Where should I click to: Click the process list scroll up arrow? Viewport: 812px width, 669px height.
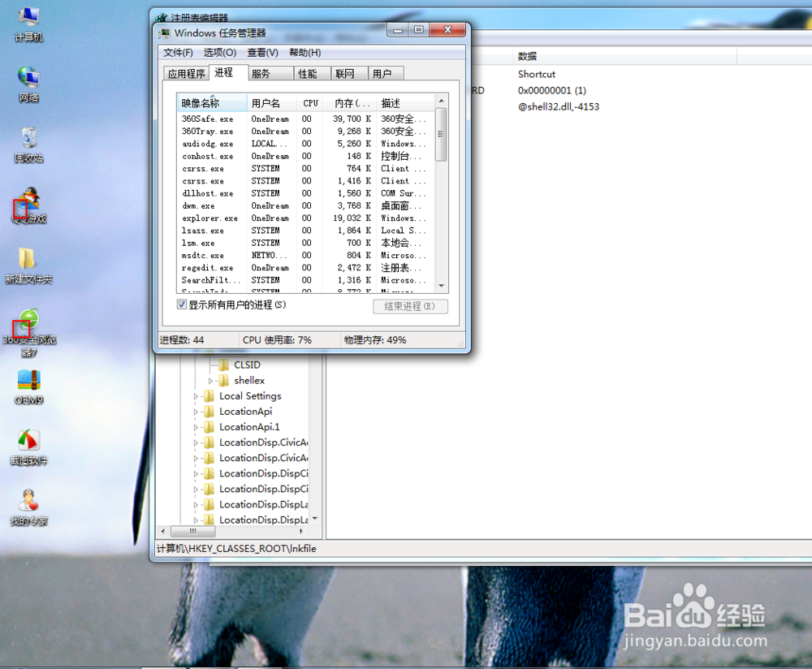(441, 101)
